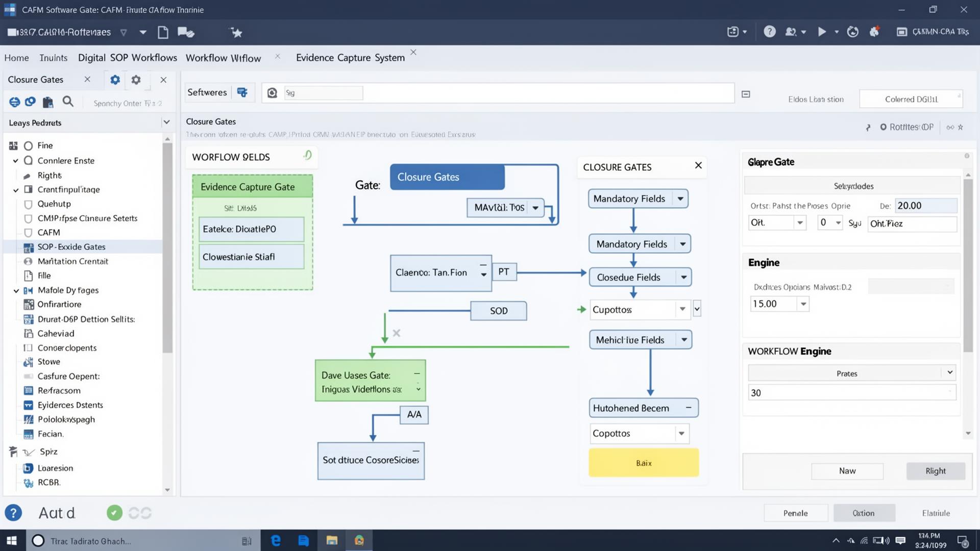980x551 pixels.
Task: Toggle the Rotfites OP radio option
Action: (883, 127)
